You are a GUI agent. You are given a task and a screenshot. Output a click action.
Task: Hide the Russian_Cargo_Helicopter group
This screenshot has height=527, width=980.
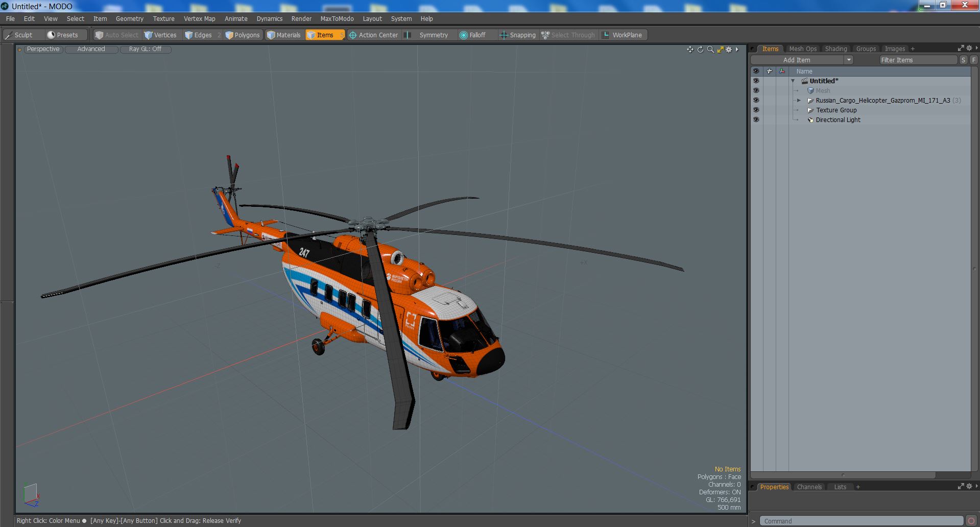756,101
